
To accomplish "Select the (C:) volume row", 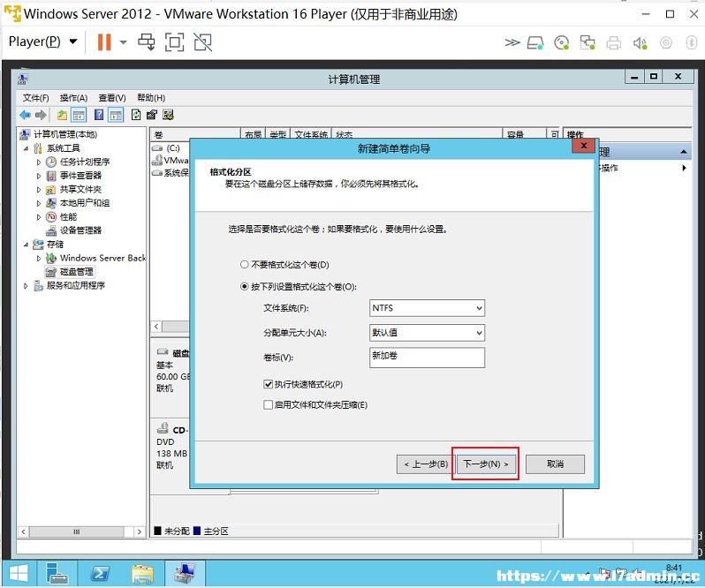I will coord(173,148).
